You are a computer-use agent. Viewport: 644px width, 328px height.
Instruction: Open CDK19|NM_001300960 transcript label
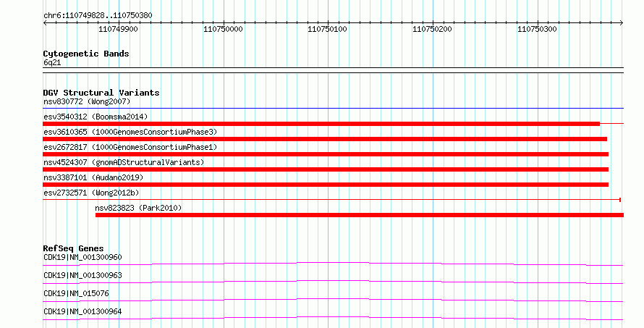pos(82,257)
